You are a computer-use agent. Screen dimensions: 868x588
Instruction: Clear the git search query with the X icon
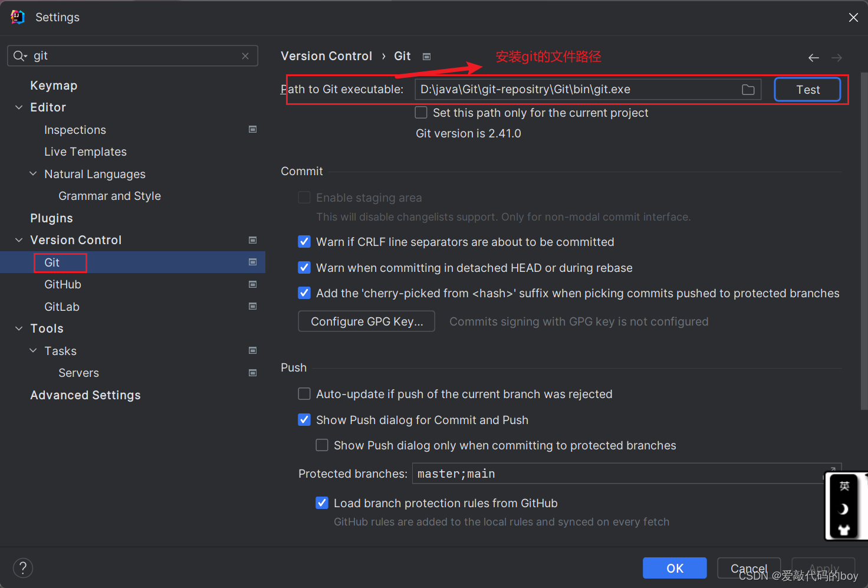click(x=245, y=55)
